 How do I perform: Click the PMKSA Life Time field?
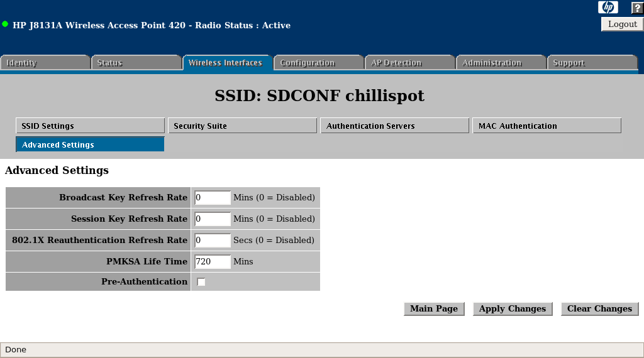pyautogui.click(x=213, y=261)
